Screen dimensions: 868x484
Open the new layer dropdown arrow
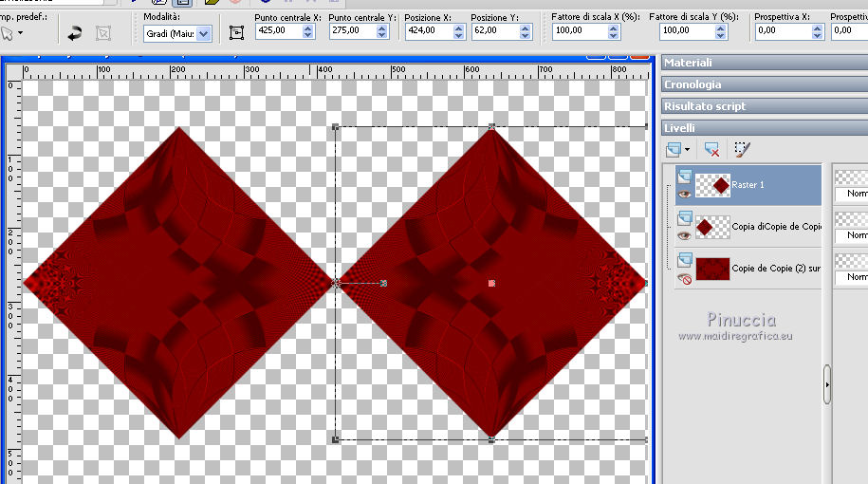click(687, 150)
